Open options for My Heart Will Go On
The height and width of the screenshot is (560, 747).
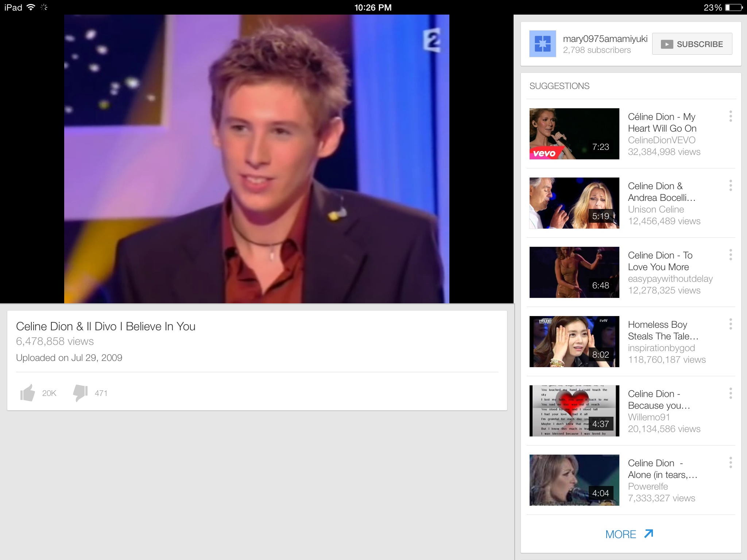(731, 116)
